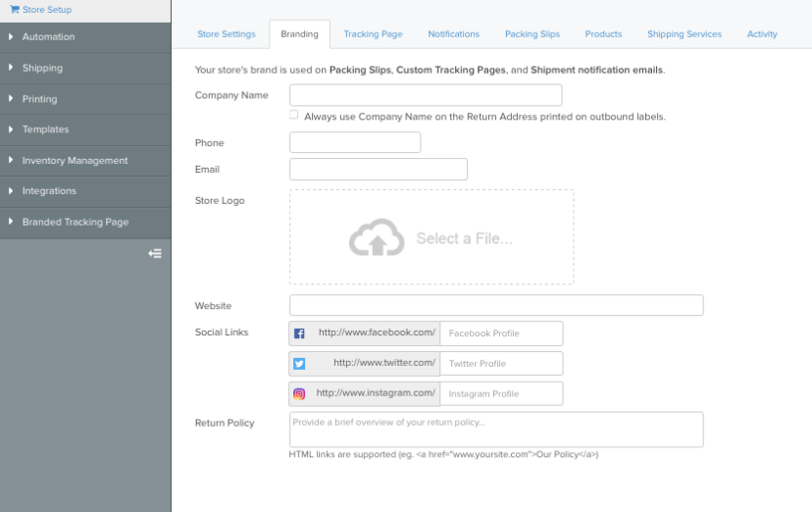
Task: Collapse the sidebar using the arrow icon
Action: pyautogui.click(x=155, y=254)
